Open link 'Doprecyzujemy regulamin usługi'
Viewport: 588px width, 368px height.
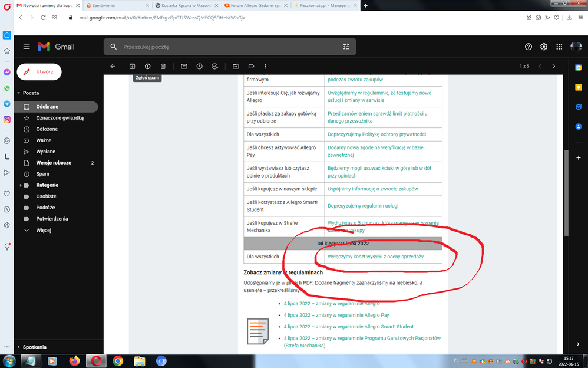point(363,206)
